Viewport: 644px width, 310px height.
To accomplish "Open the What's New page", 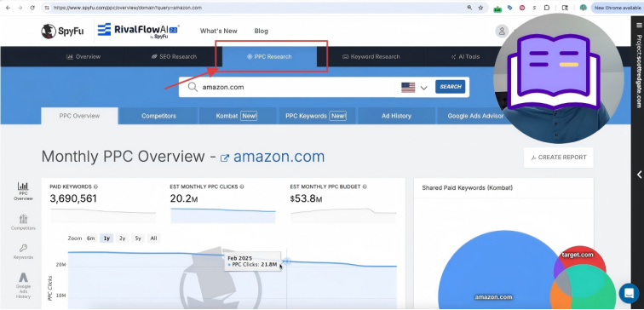I will [218, 31].
